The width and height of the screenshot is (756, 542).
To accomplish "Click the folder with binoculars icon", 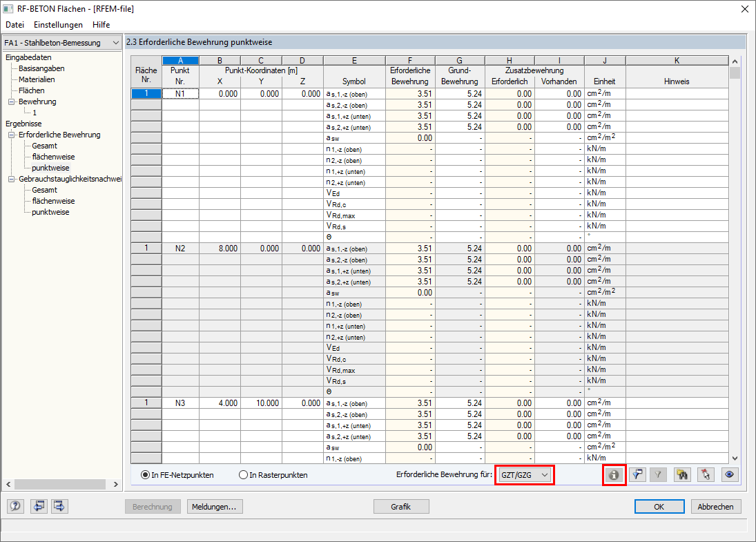I will 681,475.
